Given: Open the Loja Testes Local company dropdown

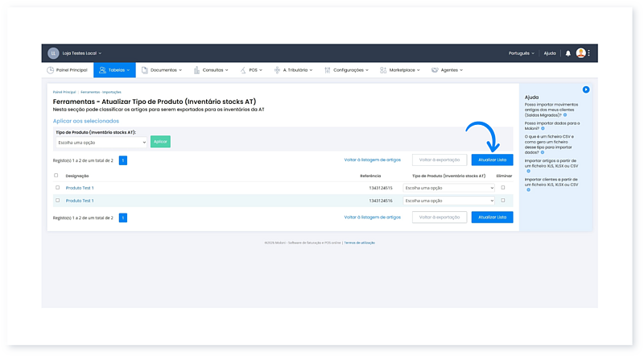Looking at the screenshot, I should pyautogui.click(x=82, y=53).
